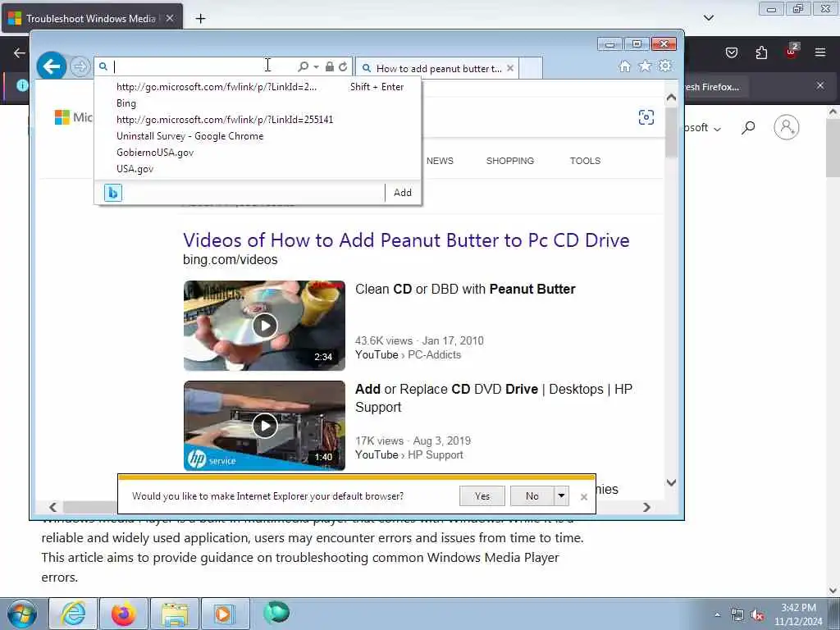
Task: Close the 'How to add peanut butter' tab
Action: pyautogui.click(x=510, y=68)
